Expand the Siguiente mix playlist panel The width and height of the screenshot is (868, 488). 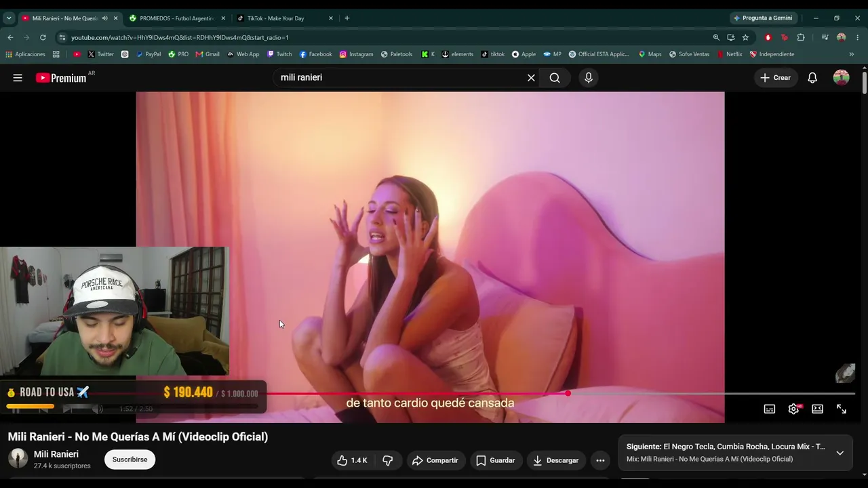coord(840,453)
